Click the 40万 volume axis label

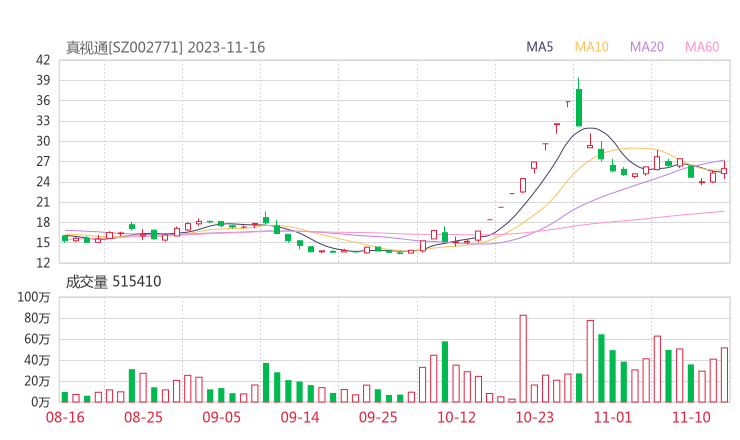click(x=37, y=360)
